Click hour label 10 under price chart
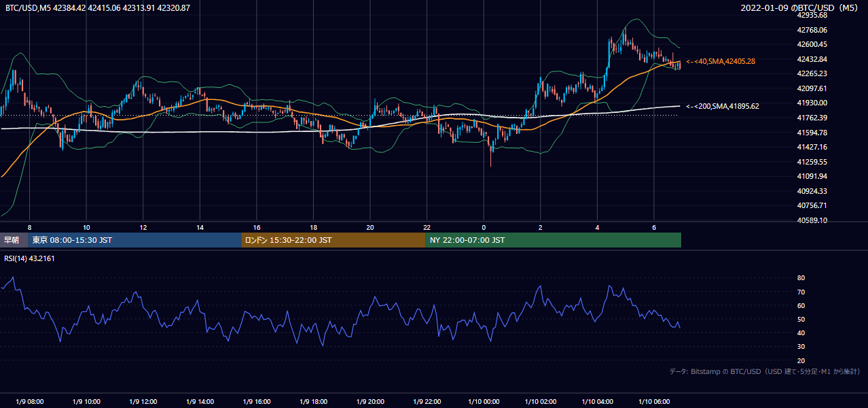Image resolution: width=868 pixels, height=408 pixels. coord(86,227)
